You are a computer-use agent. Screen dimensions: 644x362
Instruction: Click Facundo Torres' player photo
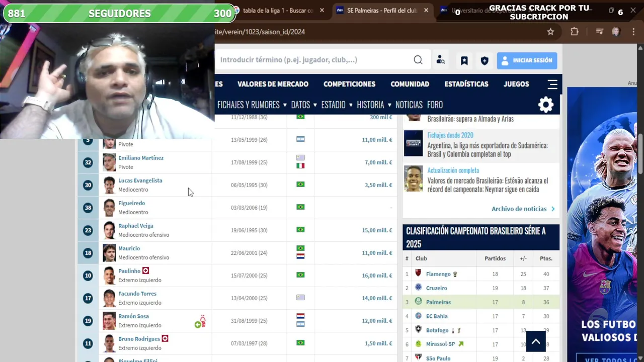[x=109, y=298]
